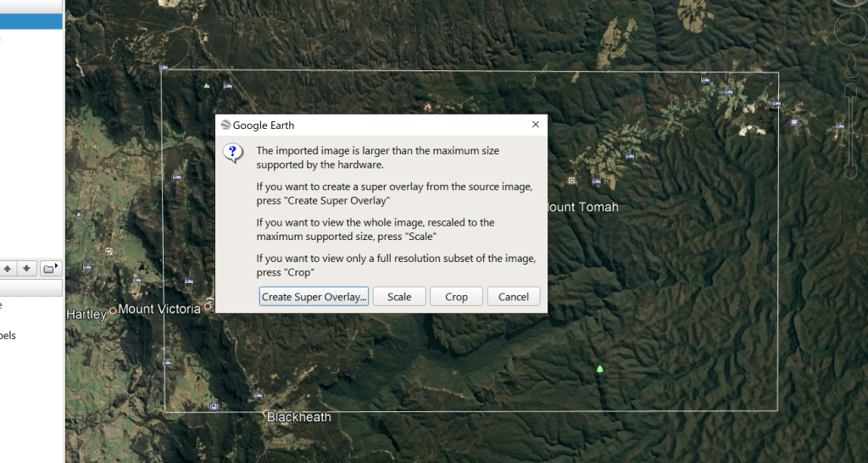
Task: Click the collapsed panel header bar below arrows
Action: (x=31, y=287)
